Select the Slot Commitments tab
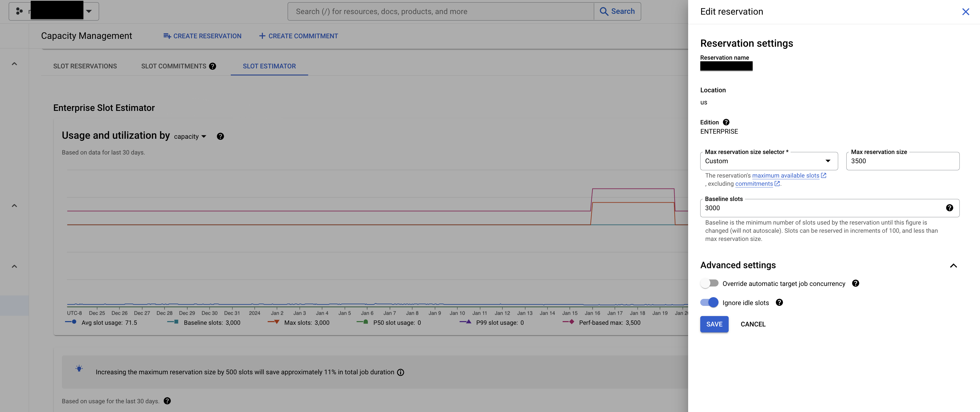980x412 pixels. pos(173,66)
